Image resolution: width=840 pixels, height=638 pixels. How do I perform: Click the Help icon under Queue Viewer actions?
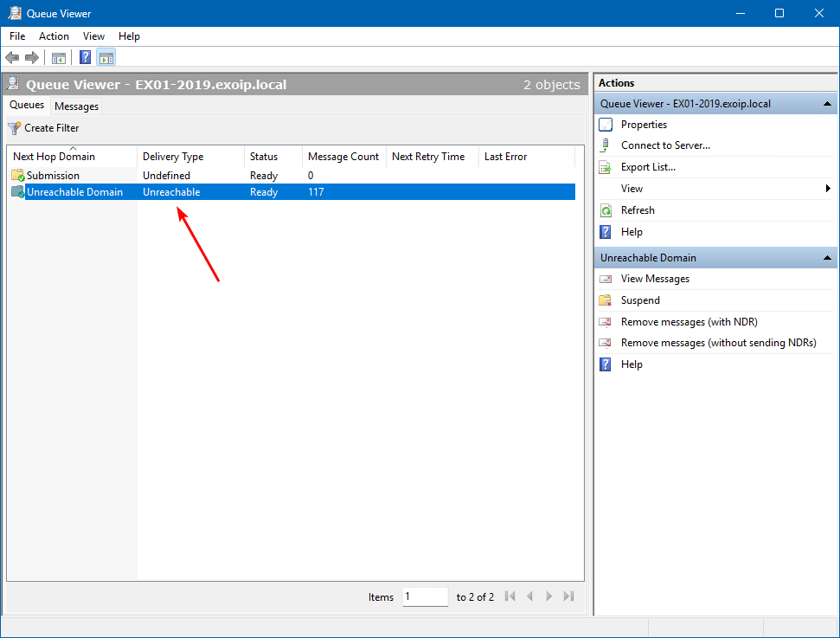point(606,232)
